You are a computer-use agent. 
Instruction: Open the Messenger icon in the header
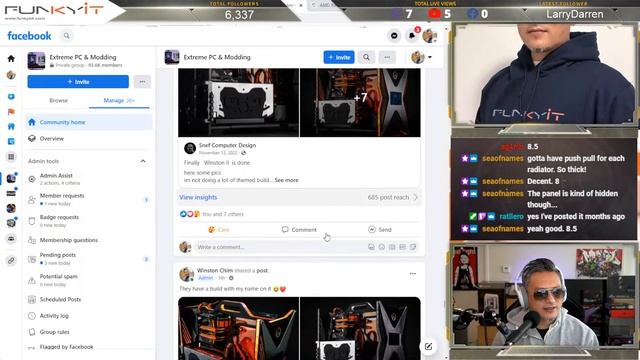click(394, 36)
